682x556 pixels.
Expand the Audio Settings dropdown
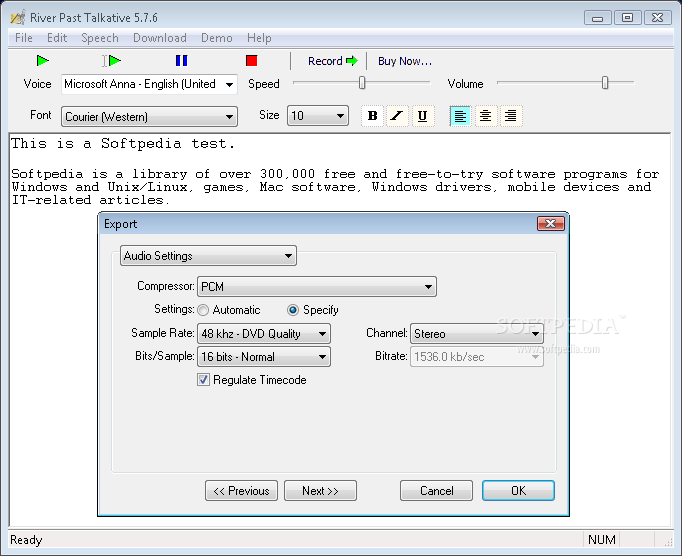click(208, 256)
